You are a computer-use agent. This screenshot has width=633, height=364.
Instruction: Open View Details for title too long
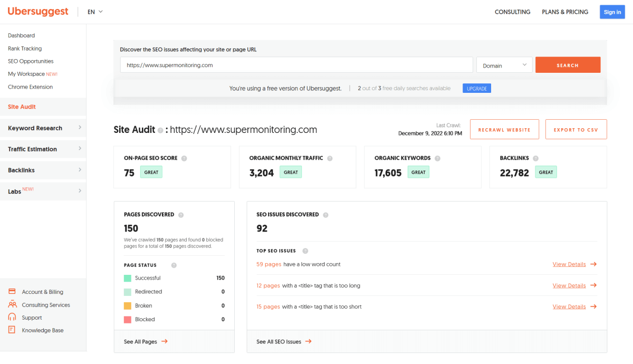tap(569, 285)
